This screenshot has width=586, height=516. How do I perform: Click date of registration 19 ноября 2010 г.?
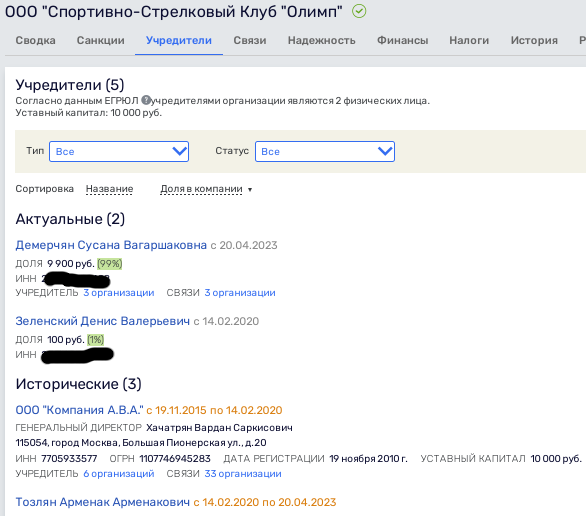pos(368,458)
